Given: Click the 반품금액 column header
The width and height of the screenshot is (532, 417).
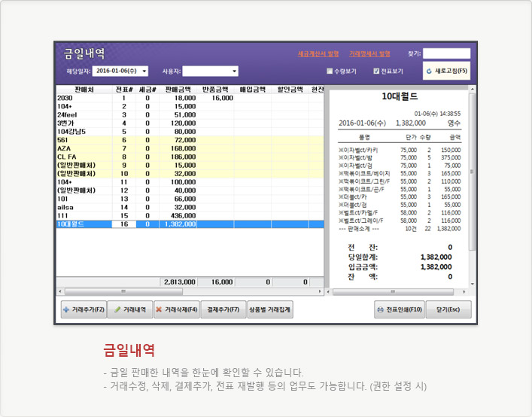Looking at the screenshot, I should 215,90.
